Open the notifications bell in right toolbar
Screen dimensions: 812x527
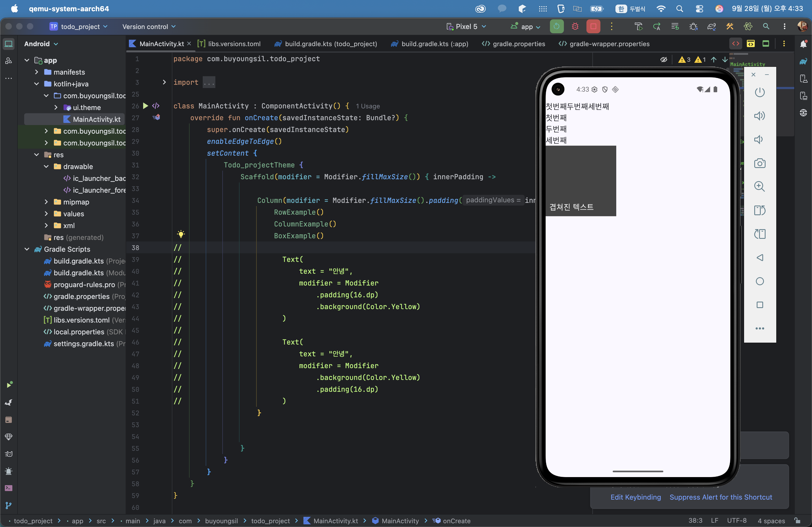(803, 44)
